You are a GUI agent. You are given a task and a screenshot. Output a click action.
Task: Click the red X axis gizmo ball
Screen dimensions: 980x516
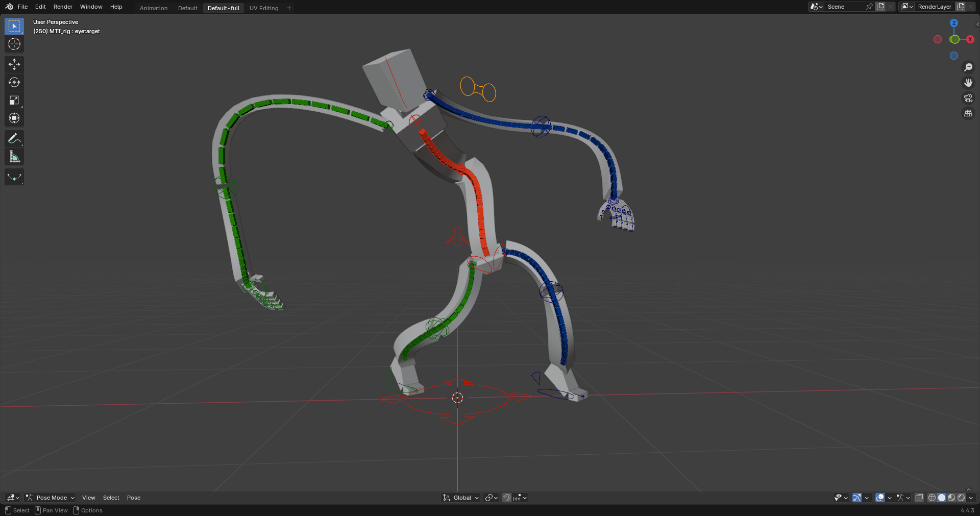pyautogui.click(x=970, y=39)
